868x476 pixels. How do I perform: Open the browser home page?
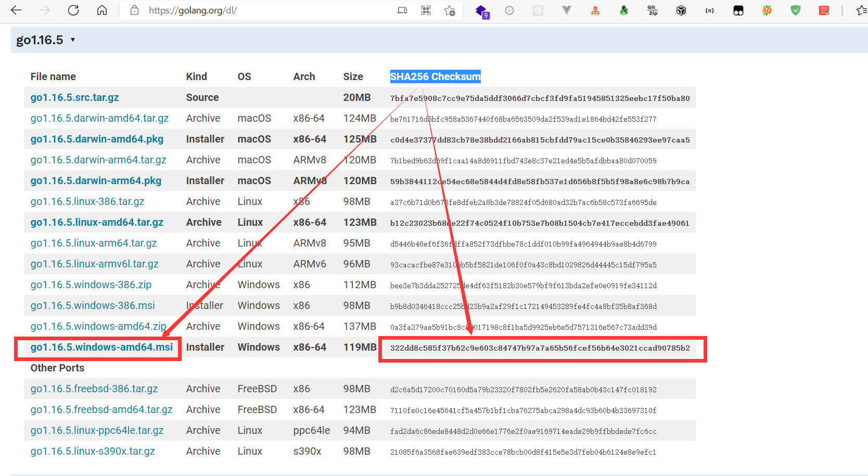tap(102, 10)
